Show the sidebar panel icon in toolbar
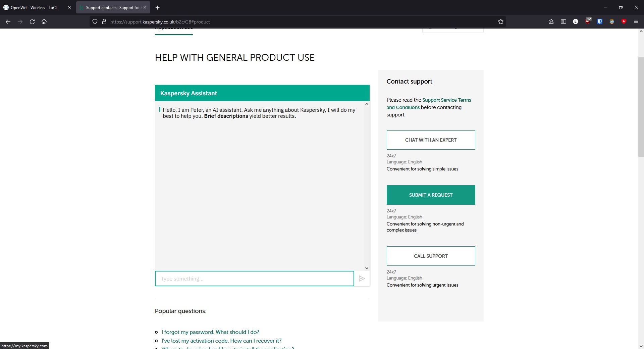The image size is (644, 349). click(563, 22)
